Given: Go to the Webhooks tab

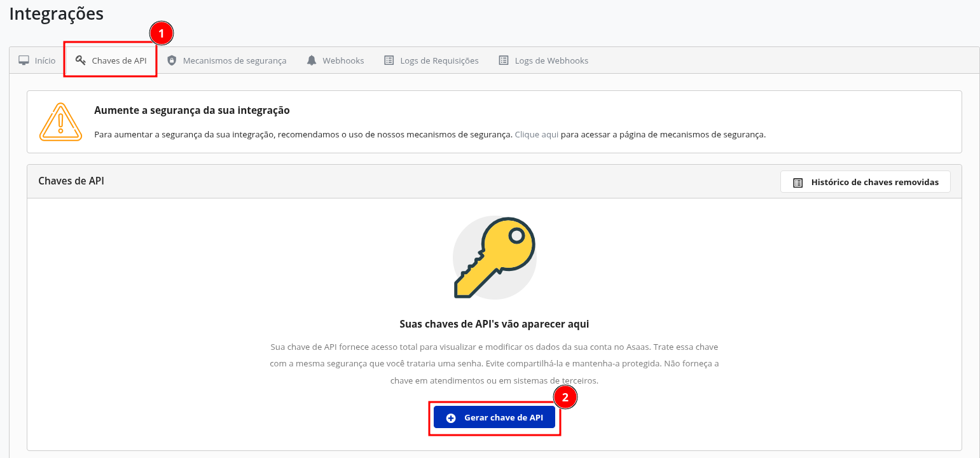Looking at the screenshot, I should [335, 60].
